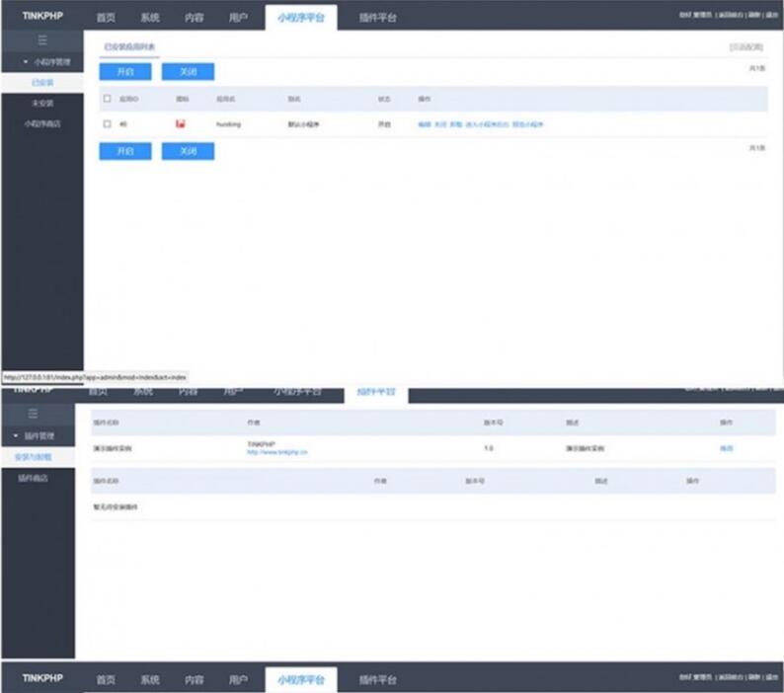Click 预览小程序 link in the huodong row
The width and height of the screenshot is (784, 693).
point(527,124)
